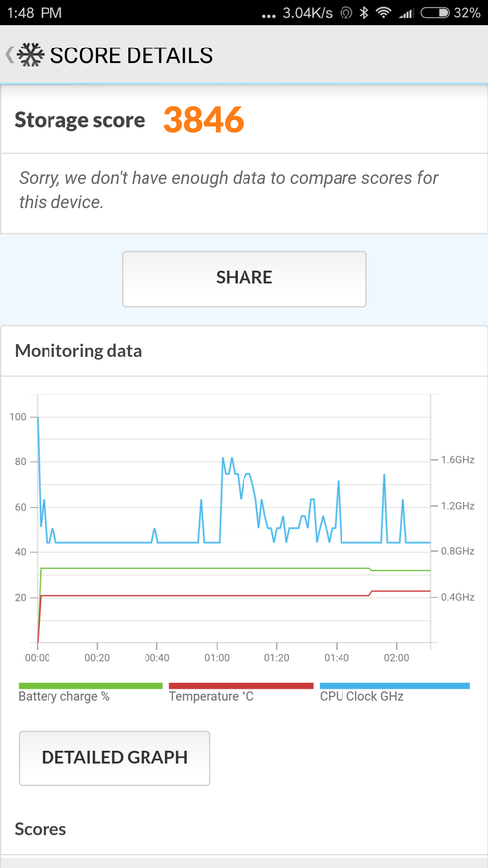This screenshot has height=868, width=488.
Task: Tap the Storage score label
Action: click(79, 120)
